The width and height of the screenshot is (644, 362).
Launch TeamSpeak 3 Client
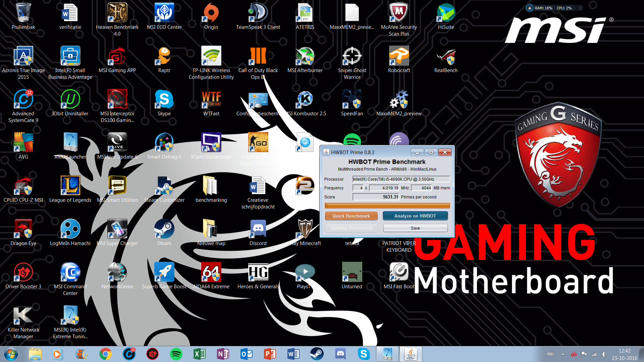pyautogui.click(x=258, y=16)
